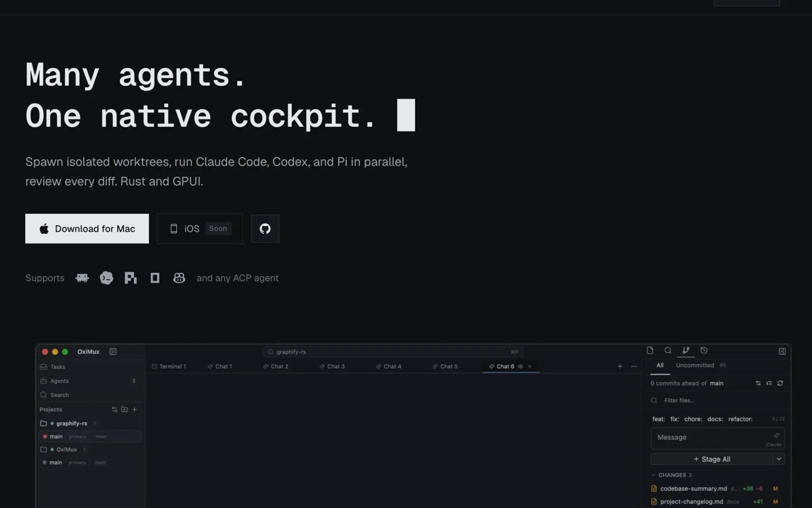Switch to the Chat 5 tab
812x508 pixels.
[445, 366]
